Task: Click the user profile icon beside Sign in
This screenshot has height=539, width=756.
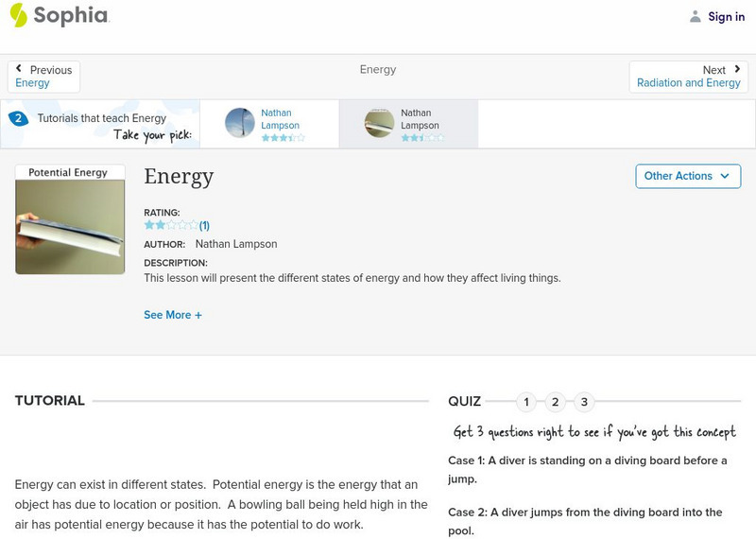Action: (696, 16)
